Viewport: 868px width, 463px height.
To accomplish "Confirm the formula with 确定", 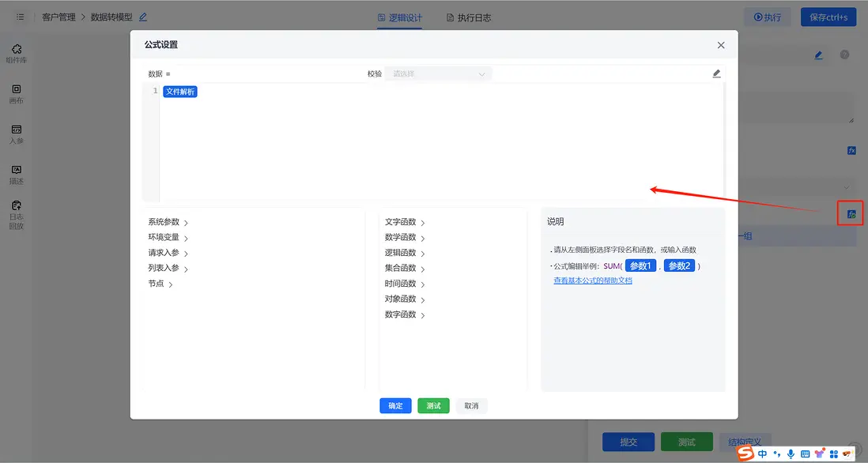I will (x=395, y=406).
